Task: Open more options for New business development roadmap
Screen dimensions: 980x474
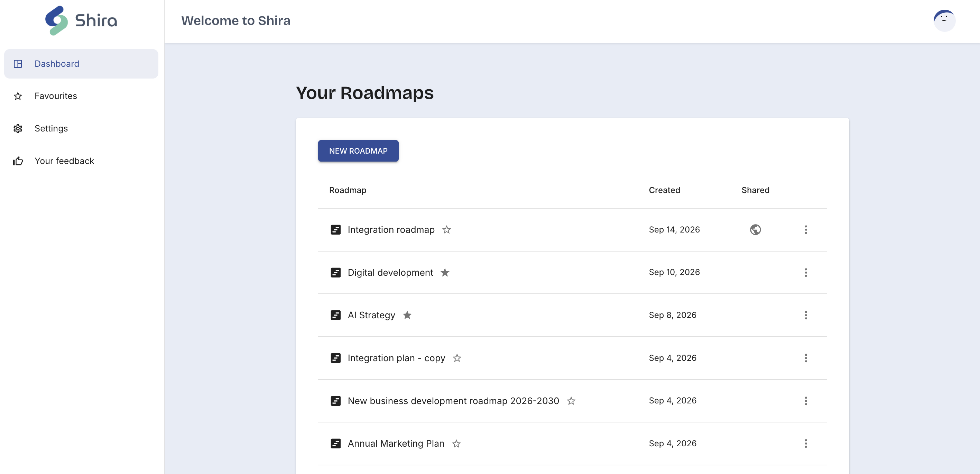Action: tap(806, 401)
